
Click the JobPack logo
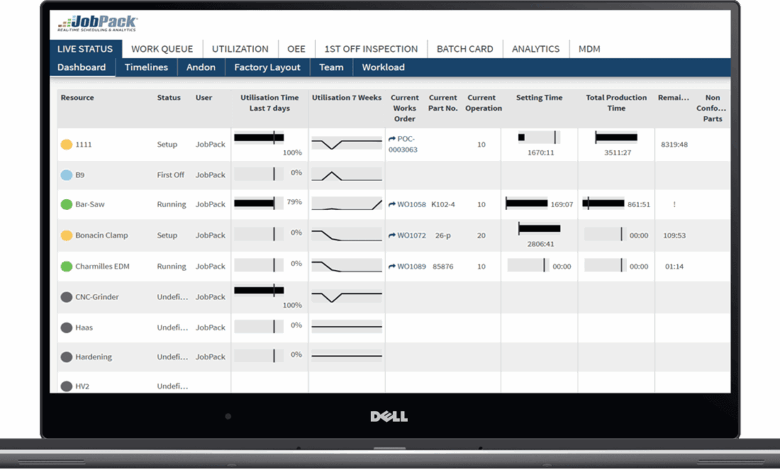(98, 23)
